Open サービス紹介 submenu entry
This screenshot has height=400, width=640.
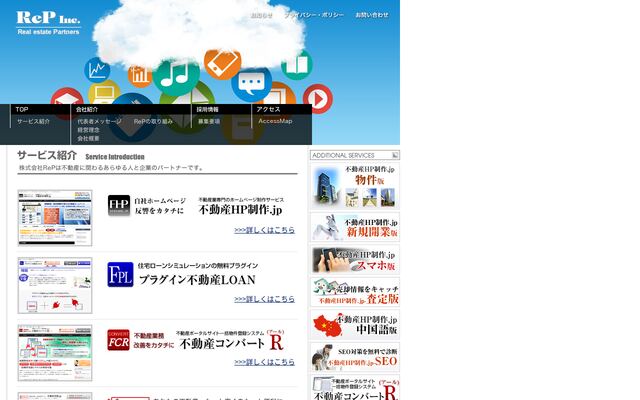33,121
